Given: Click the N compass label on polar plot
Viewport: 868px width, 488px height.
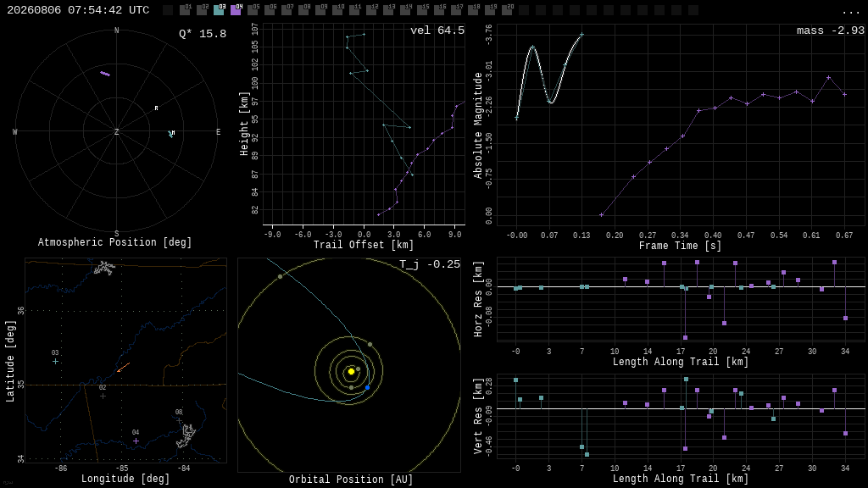Looking at the screenshot, I should (x=116, y=30).
